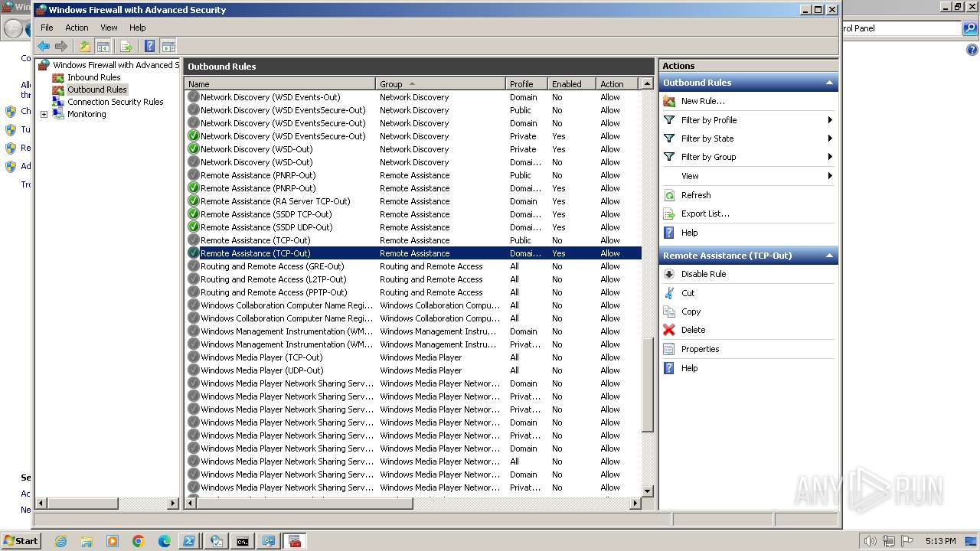Viewport: 980px width, 551px height.
Task: Sort by the Enabled column header
Action: coord(572,84)
